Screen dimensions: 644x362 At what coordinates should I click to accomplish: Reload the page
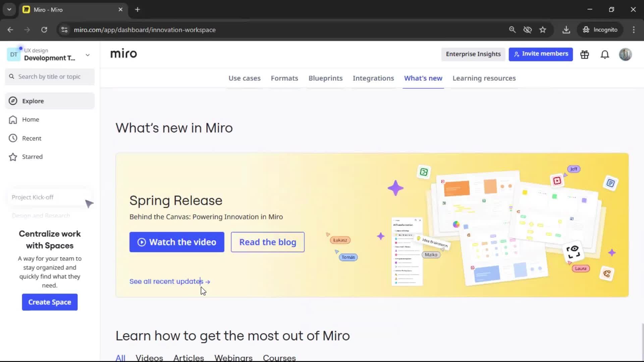click(44, 30)
